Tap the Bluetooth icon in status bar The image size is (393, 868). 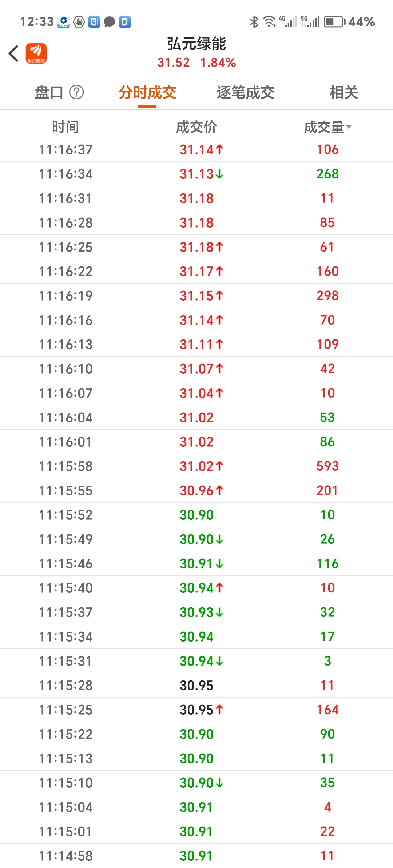tap(254, 22)
